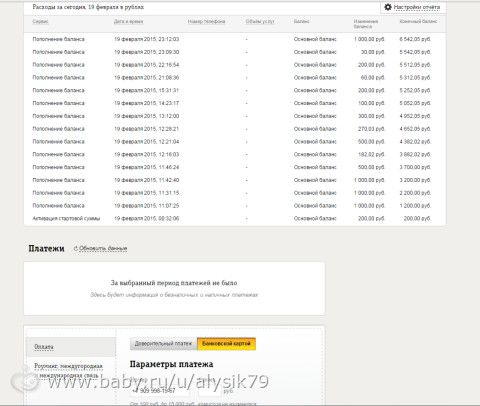The image size is (480, 406).
Task: Click the phone number input field
Action: (159, 390)
